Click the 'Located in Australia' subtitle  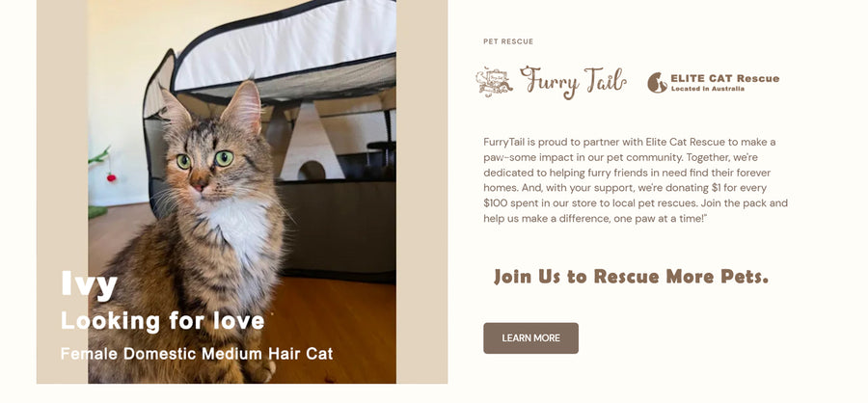pos(708,89)
